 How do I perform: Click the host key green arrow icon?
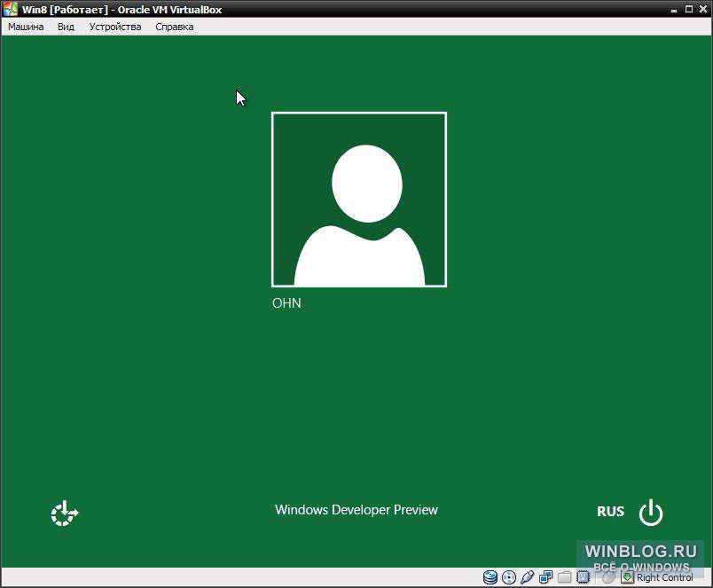pos(627,577)
